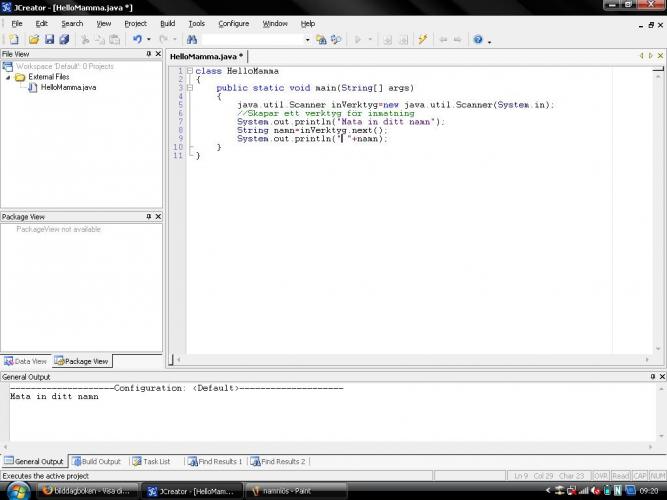Screen dimensions: 667x500
Task: Pin the File View panel
Action: (149, 54)
